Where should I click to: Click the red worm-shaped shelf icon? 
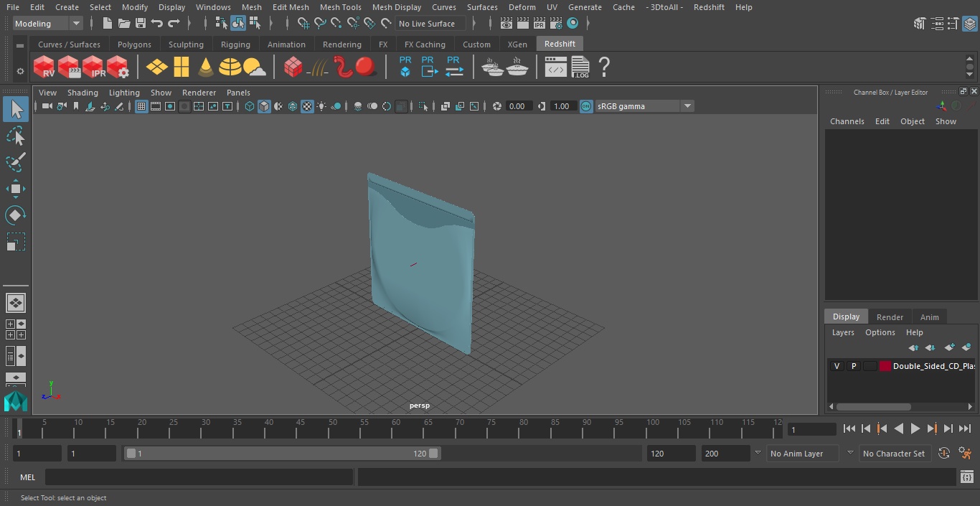coord(343,67)
